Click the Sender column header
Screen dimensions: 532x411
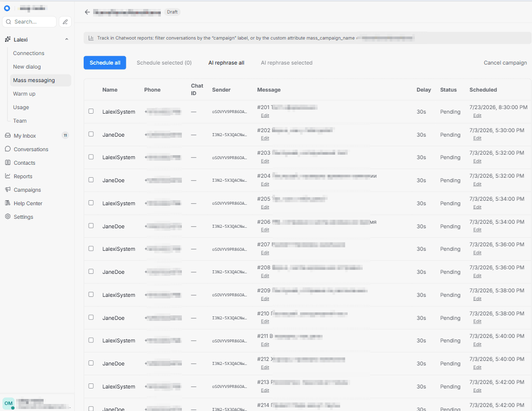click(221, 90)
